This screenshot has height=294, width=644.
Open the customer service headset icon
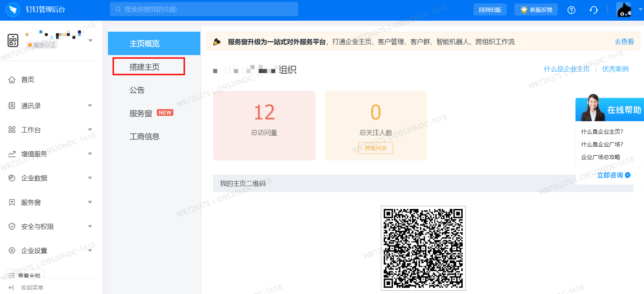pos(594,10)
